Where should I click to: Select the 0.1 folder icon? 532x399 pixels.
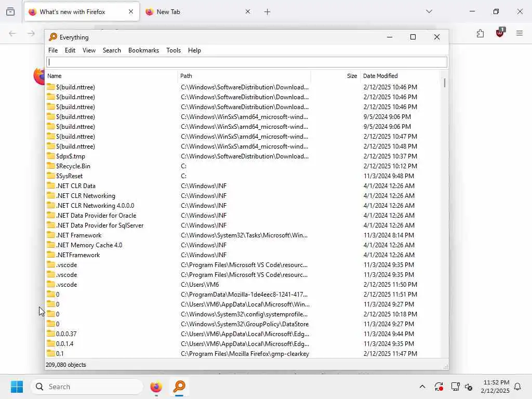point(51,353)
